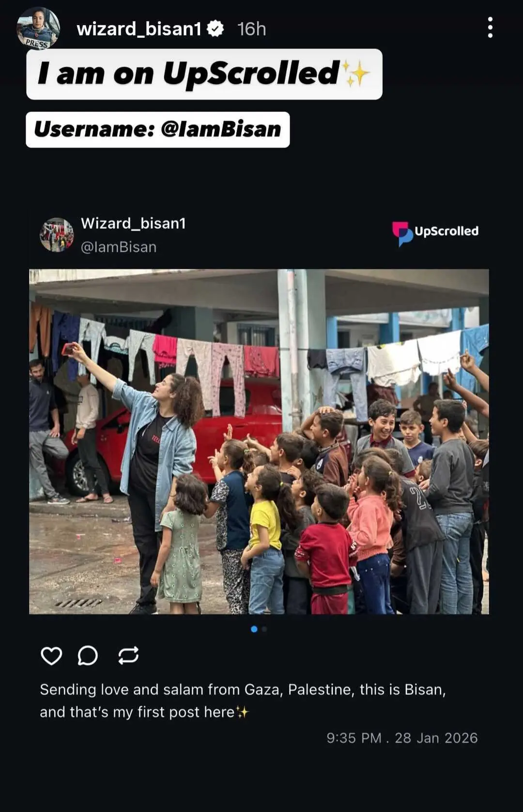Tap the Wizard_bisan1 post avatar
Image resolution: width=523 pixels, height=812 pixels.
coord(57,234)
